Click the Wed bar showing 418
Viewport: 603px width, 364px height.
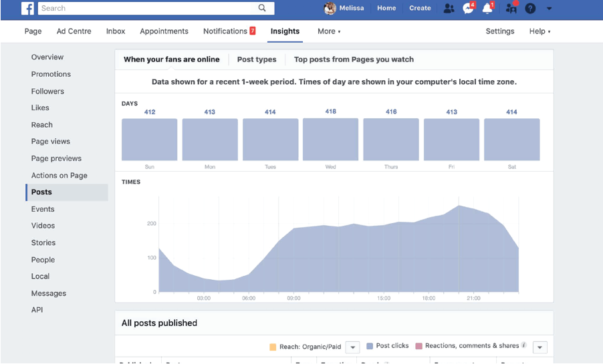[330, 139]
